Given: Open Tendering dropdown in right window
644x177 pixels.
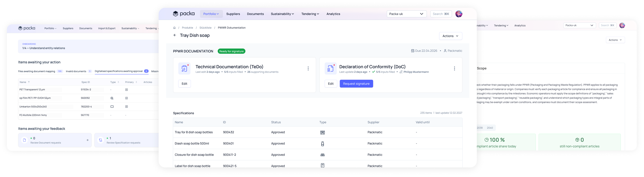Looking at the screenshot, I should point(501,26).
